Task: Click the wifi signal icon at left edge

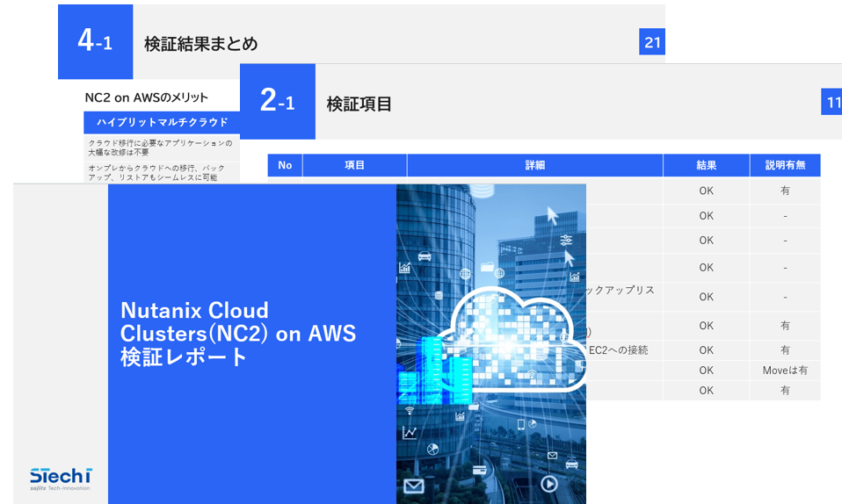Action: tap(410, 410)
